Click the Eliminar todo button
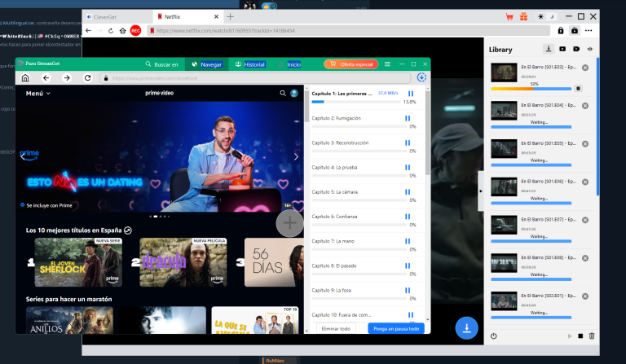The width and height of the screenshot is (626, 364). click(x=334, y=328)
